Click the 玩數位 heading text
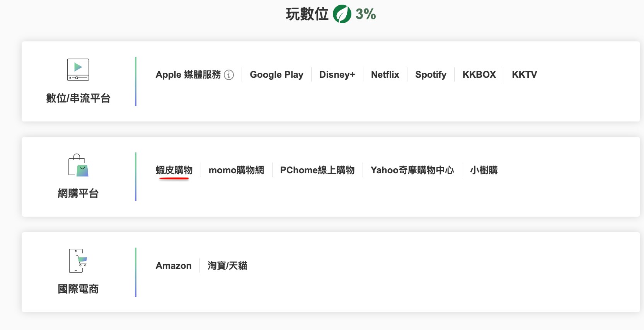The height and width of the screenshot is (330, 644). point(307,14)
